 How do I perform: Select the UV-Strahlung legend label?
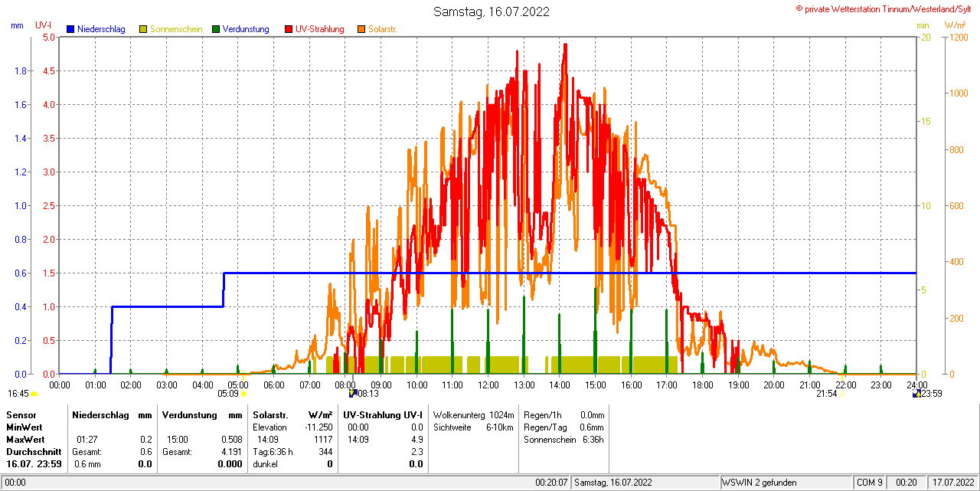[x=321, y=29]
